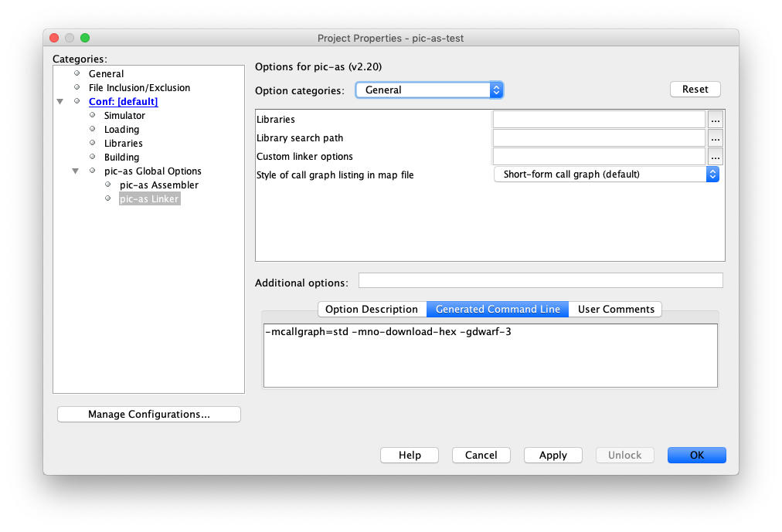Click the Apply button
Viewport: 782px width, 532px height.
tap(553, 456)
